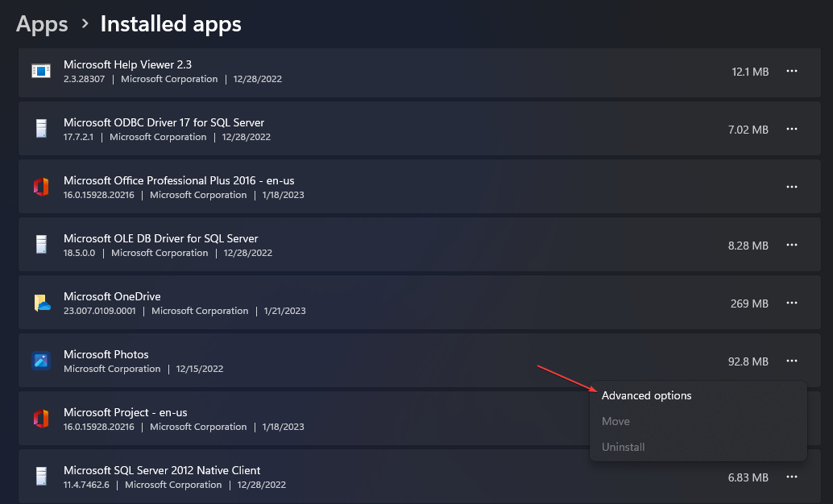Click Microsoft Corporation publisher in Office Professional row

(198, 194)
